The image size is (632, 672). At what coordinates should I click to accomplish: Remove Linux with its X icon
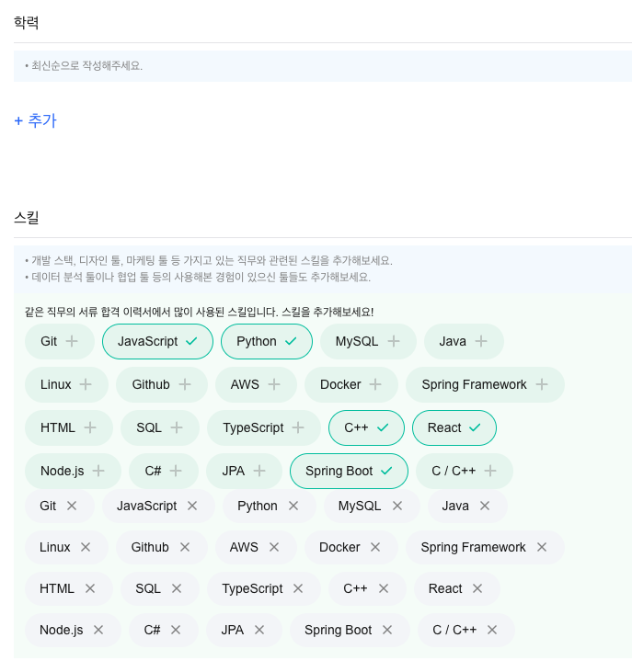(x=86, y=547)
